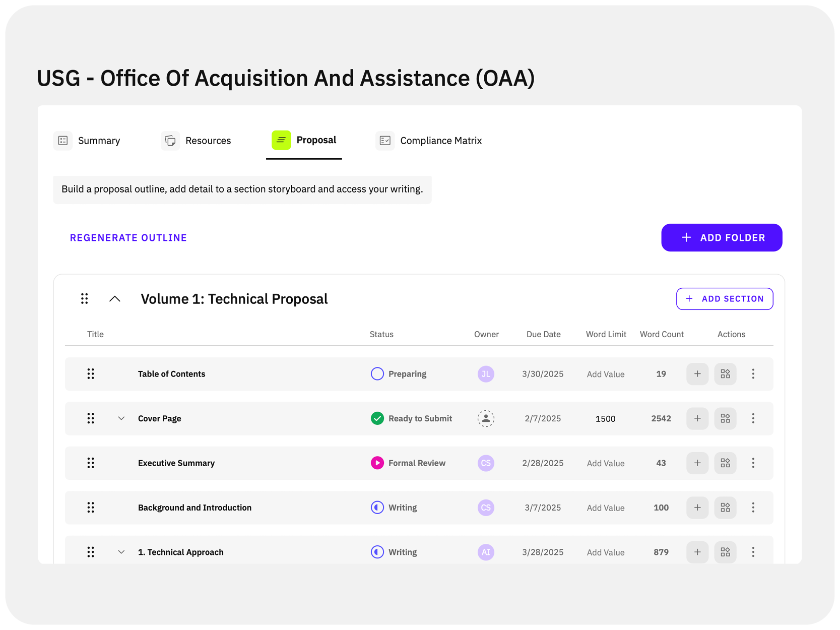Image resolution: width=840 pixels, height=630 pixels.
Task: Click JL owner avatar on Table of Contents
Action: coord(486,374)
